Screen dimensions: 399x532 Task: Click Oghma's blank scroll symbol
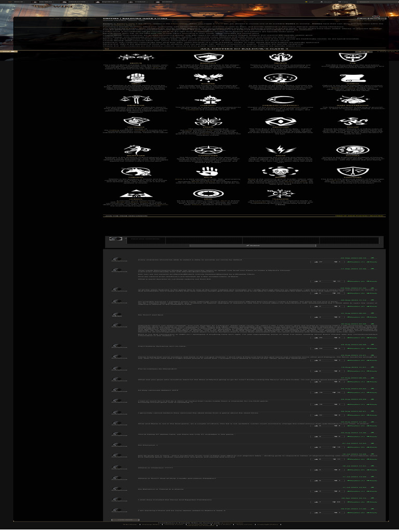tap(353, 78)
